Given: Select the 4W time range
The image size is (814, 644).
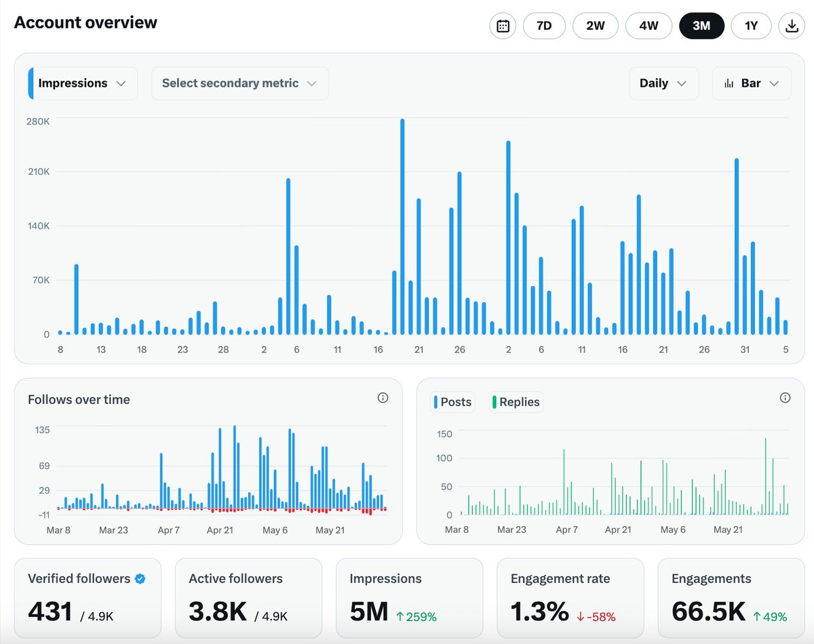Looking at the screenshot, I should 648,26.
